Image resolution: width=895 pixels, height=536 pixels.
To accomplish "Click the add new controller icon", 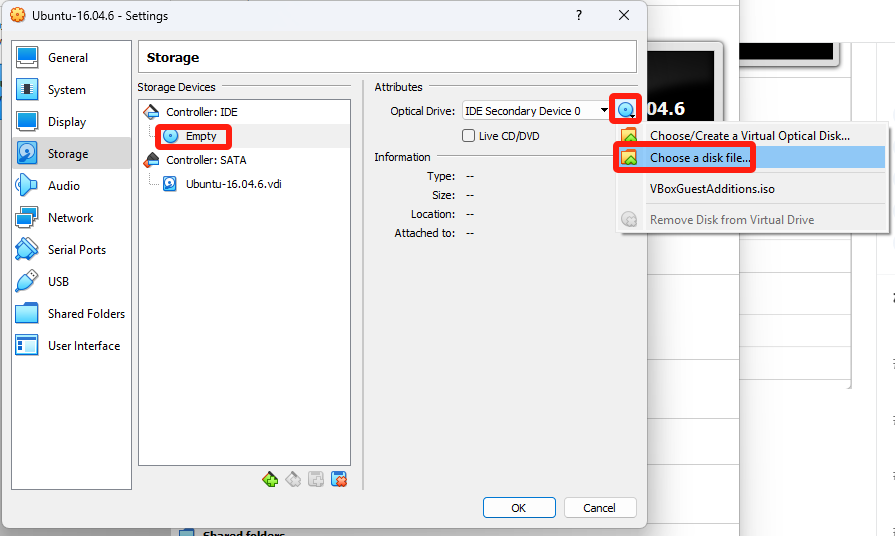I will click(x=270, y=479).
